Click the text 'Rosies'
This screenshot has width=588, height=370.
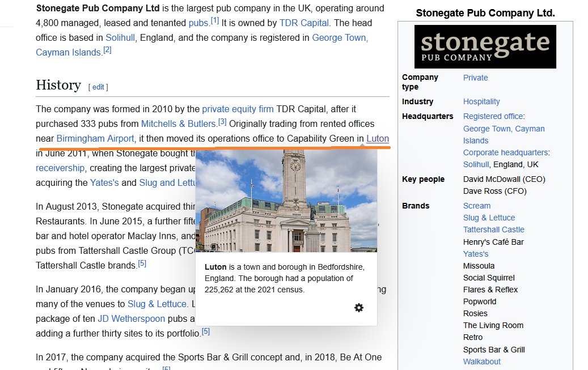[x=475, y=314]
